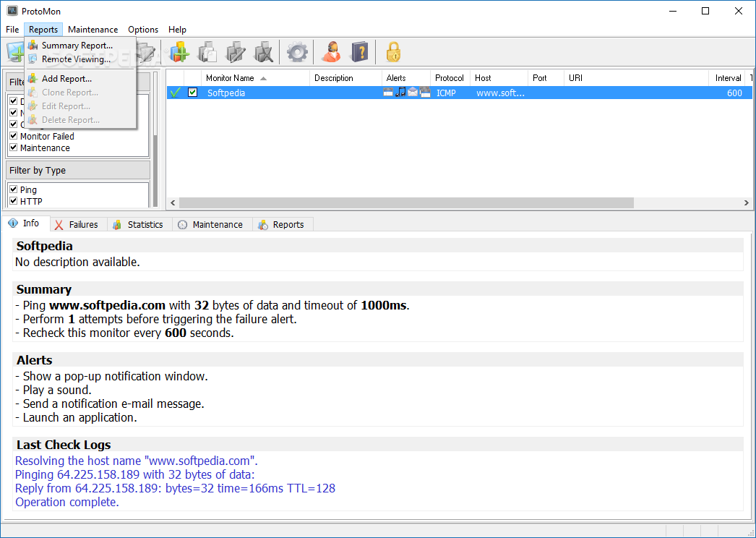
Task: Click the filter panel vertical scrollbar
Action: click(155, 140)
